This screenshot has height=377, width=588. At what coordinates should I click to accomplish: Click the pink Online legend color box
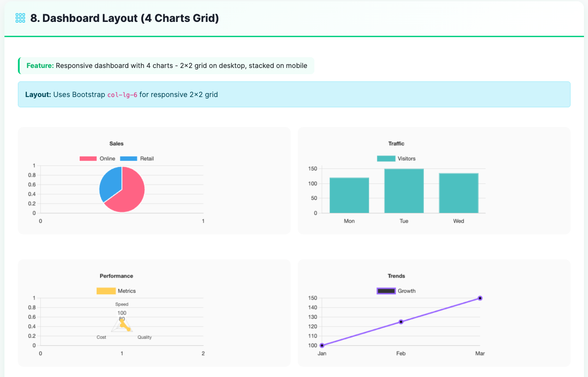88,159
